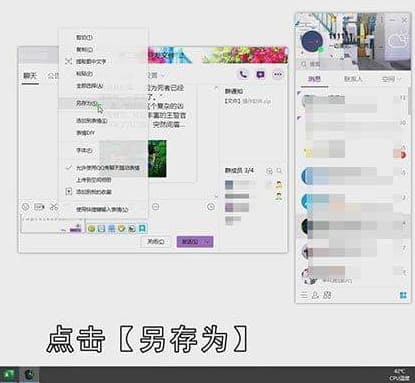Click the search magnifier in QQ main panel
This screenshot has width=415, height=383.
(x=304, y=64)
